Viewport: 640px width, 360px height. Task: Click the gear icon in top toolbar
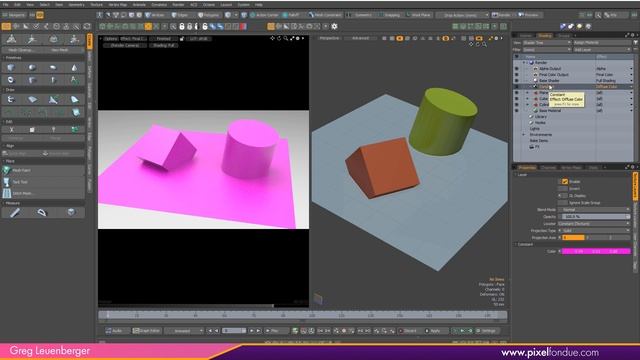pyautogui.click(x=334, y=26)
